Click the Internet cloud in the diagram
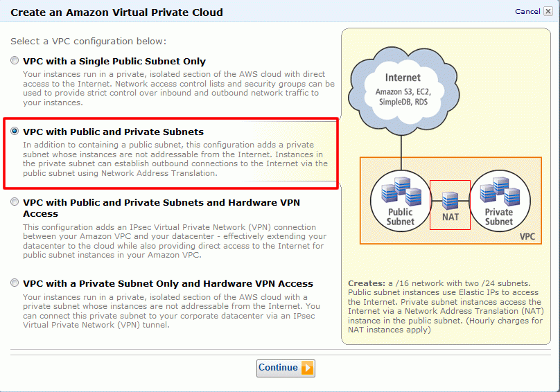 pyautogui.click(x=403, y=91)
